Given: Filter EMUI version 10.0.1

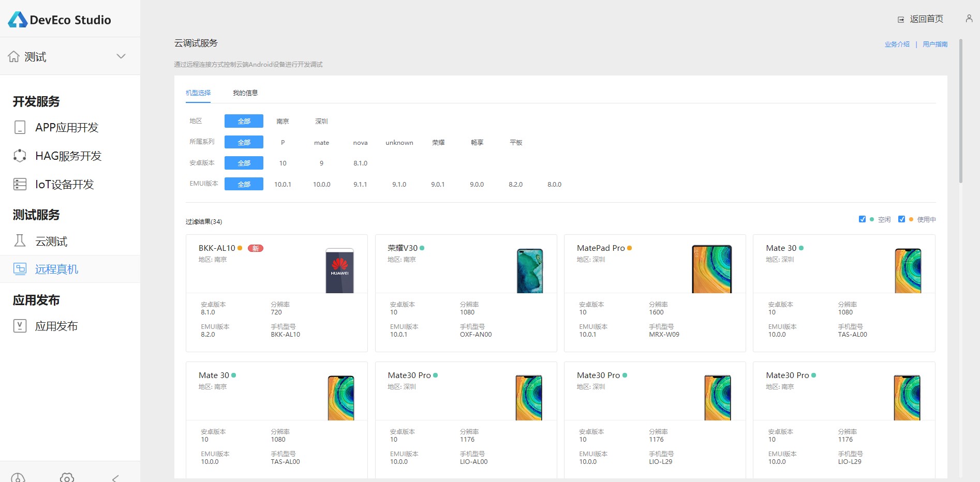Looking at the screenshot, I should click(283, 184).
